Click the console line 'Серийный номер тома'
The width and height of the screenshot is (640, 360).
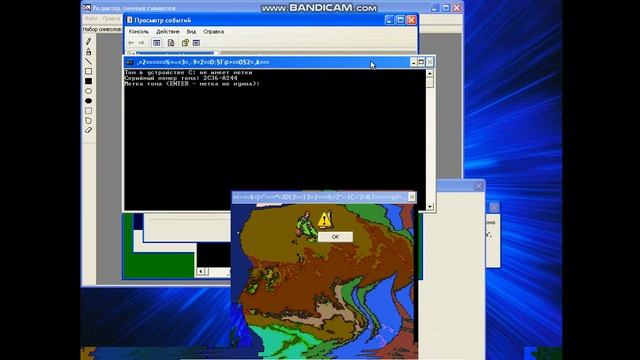pyautogui.click(x=181, y=78)
